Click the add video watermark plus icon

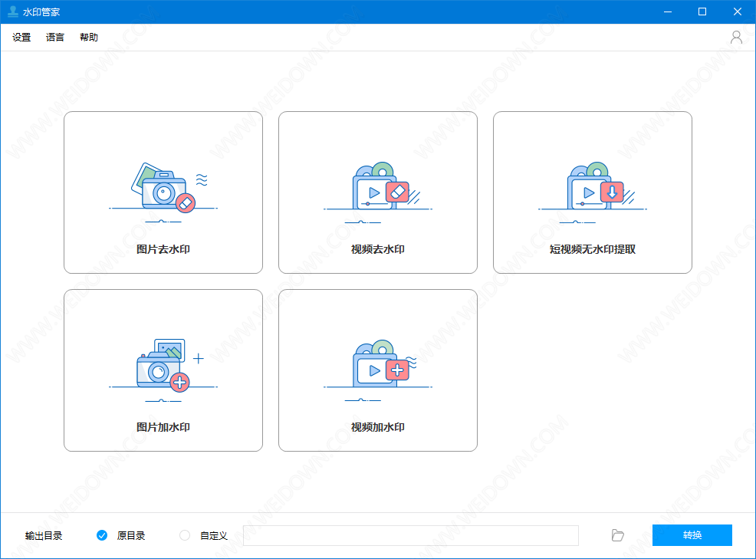pyautogui.click(x=397, y=370)
